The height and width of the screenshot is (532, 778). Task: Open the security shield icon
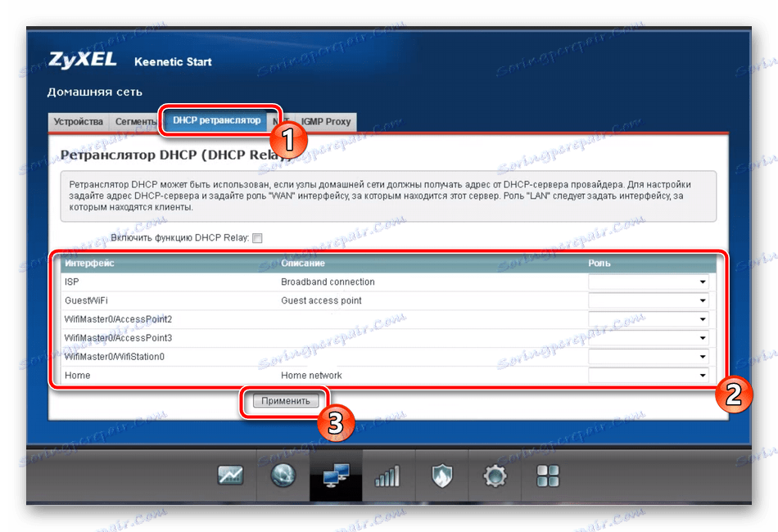click(x=441, y=476)
